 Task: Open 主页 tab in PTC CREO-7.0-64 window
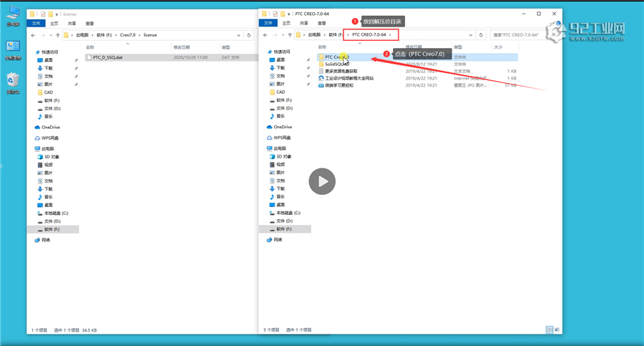[x=286, y=23]
